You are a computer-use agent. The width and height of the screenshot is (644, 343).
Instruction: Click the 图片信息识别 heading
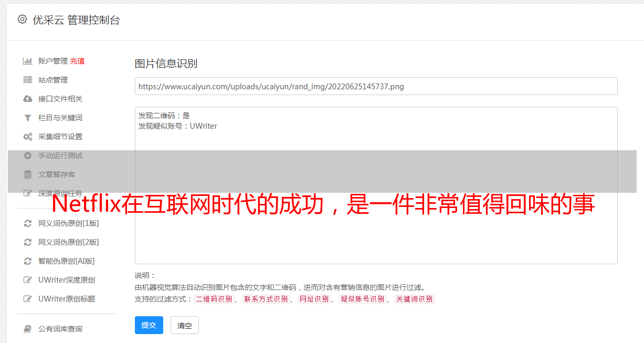coord(166,64)
